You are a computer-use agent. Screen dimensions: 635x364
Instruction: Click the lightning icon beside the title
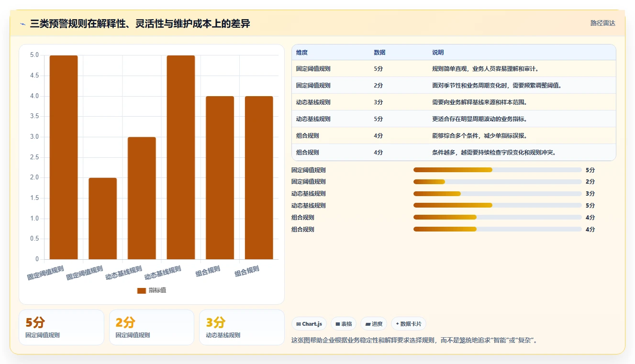tap(22, 24)
